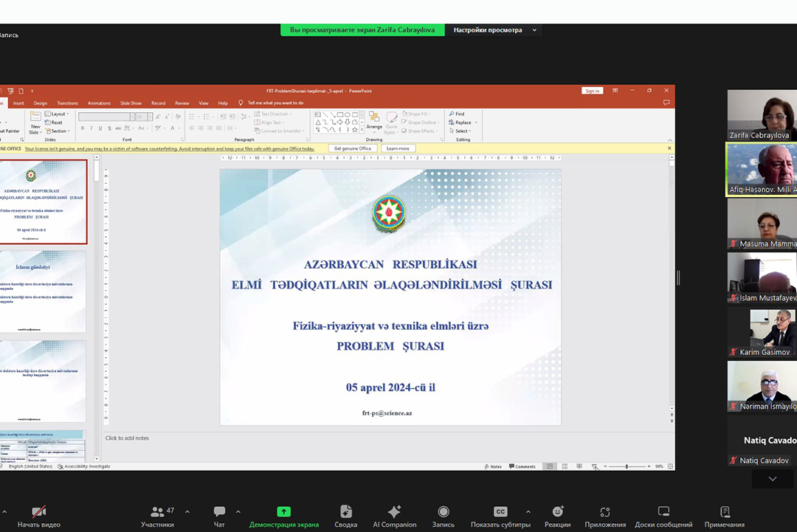Open the Notes pane from the status bar
The width and height of the screenshot is (797, 532).
tap(493, 466)
